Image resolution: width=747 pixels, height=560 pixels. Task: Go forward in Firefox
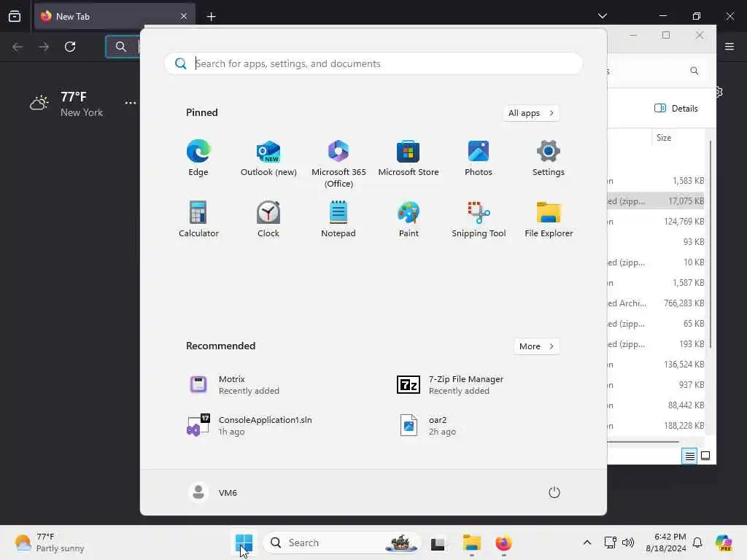(x=44, y=47)
